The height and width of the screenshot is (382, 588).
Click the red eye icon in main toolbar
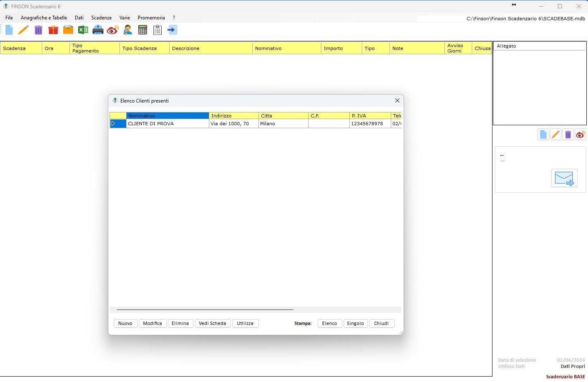click(x=113, y=30)
